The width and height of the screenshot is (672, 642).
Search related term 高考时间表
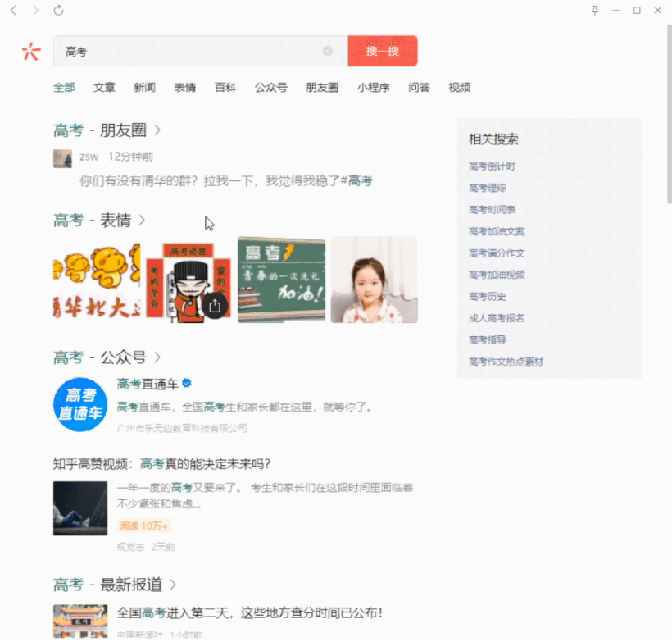coord(492,210)
